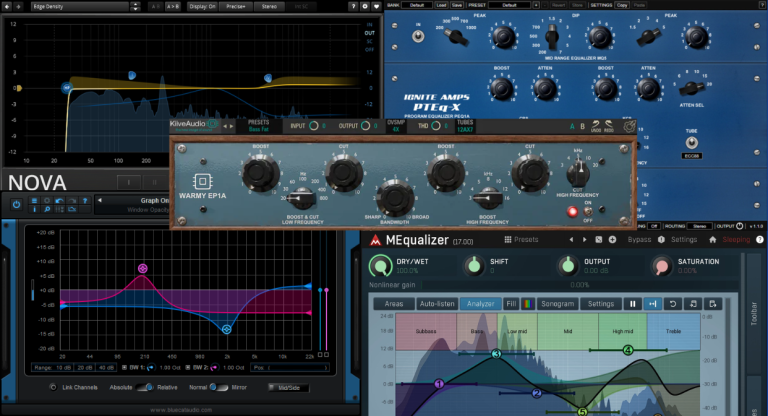Open PTEq-X BANK Default dropdown

(x=417, y=5)
